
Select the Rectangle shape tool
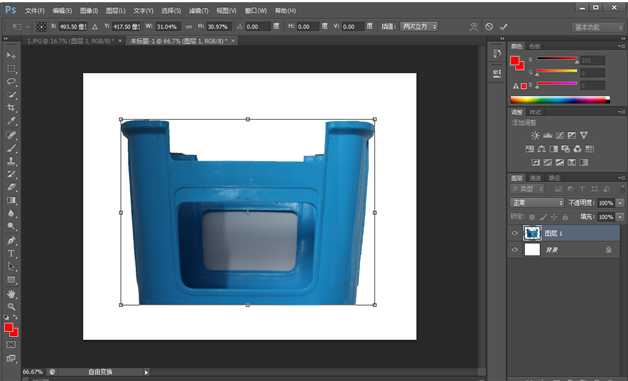11,280
